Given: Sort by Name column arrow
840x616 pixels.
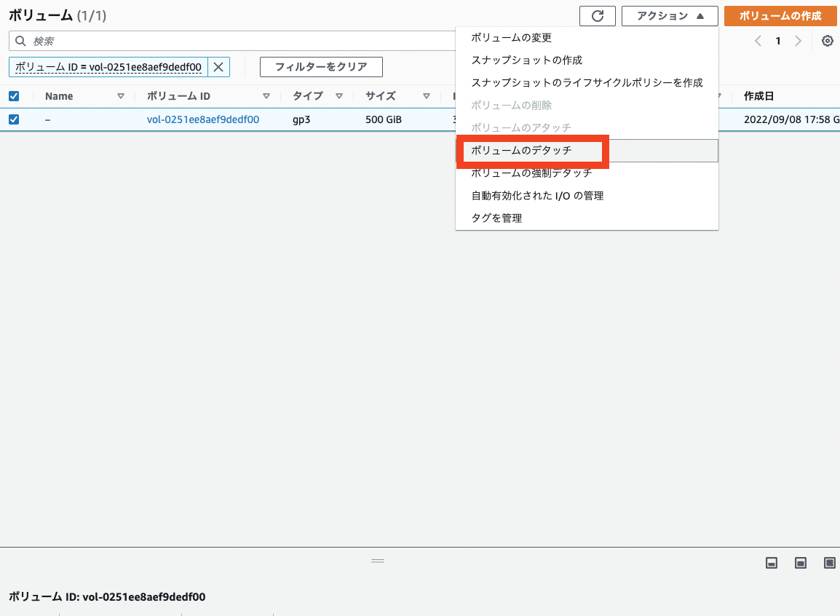Looking at the screenshot, I should pos(121,96).
